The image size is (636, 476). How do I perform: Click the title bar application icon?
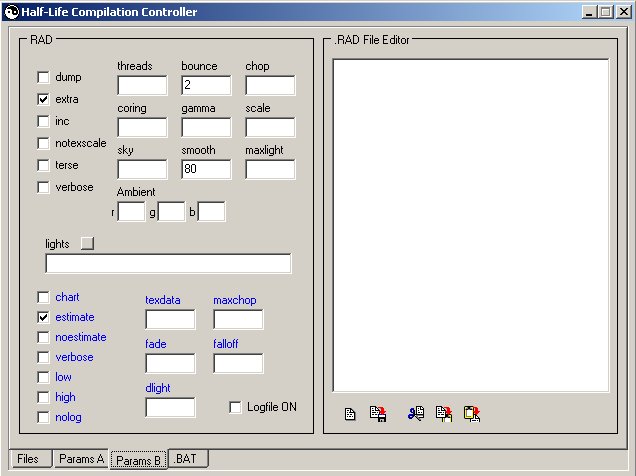click(x=11, y=12)
